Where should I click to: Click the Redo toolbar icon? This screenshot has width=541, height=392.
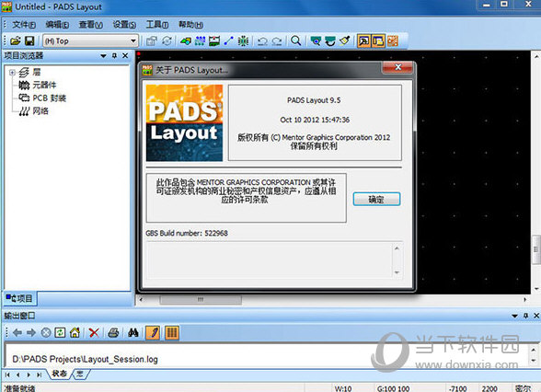point(277,41)
